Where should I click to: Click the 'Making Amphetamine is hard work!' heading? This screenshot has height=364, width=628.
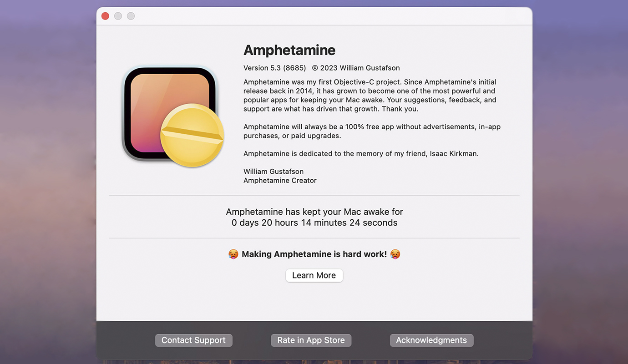314,254
